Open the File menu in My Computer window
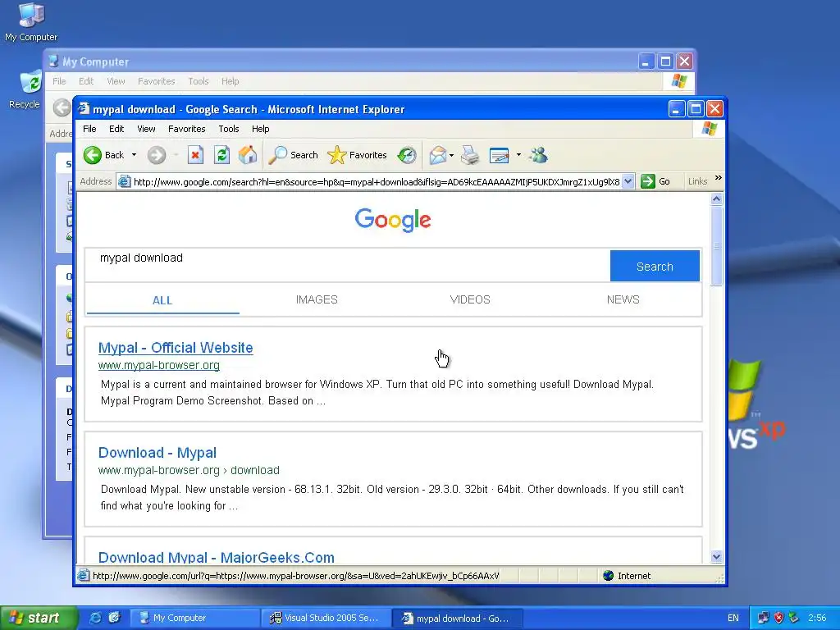This screenshot has width=840, height=630. tap(59, 81)
